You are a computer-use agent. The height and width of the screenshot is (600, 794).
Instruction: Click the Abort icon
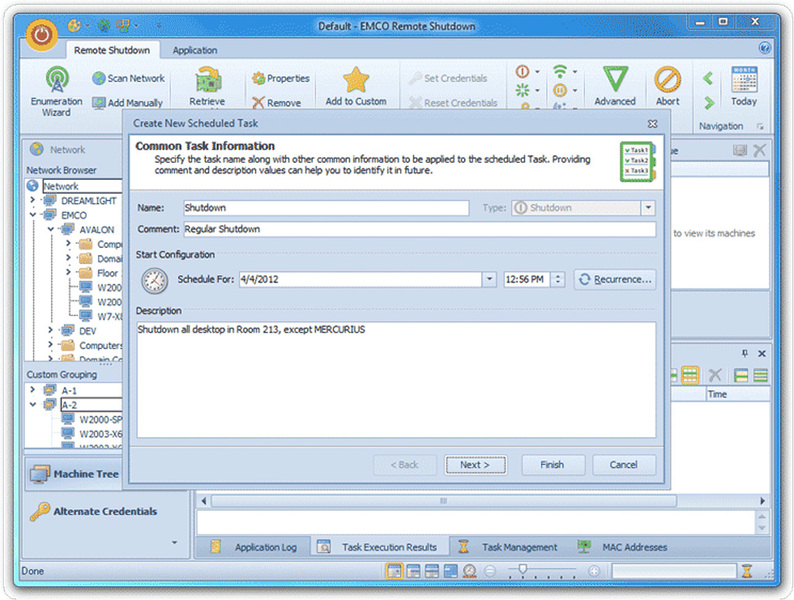pyautogui.click(x=667, y=79)
